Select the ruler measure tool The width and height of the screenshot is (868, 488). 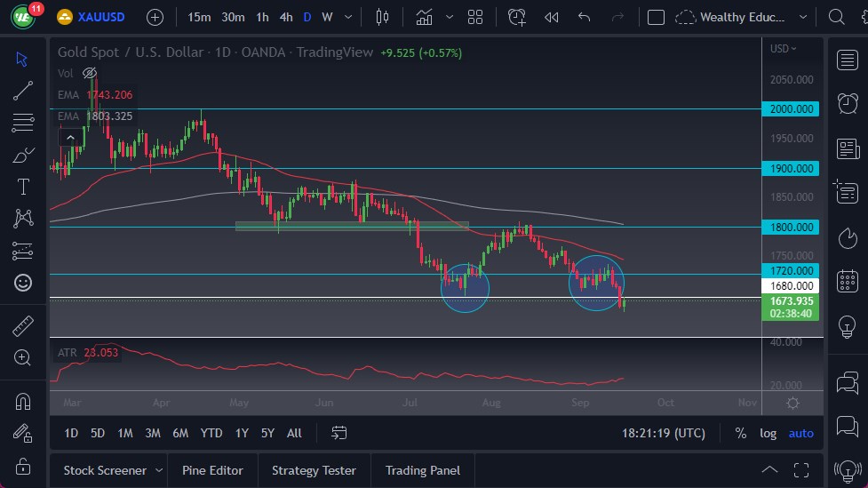point(23,326)
